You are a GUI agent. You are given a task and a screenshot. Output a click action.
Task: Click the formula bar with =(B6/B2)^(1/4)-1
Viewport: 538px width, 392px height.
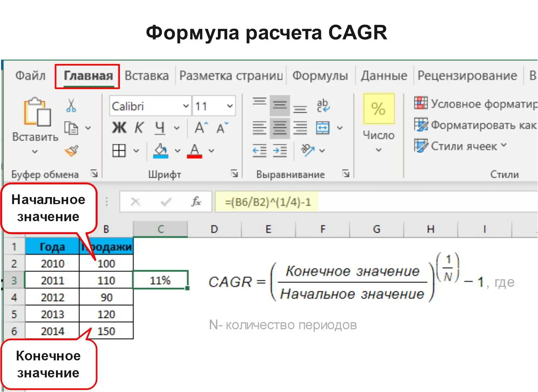point(268,202)
